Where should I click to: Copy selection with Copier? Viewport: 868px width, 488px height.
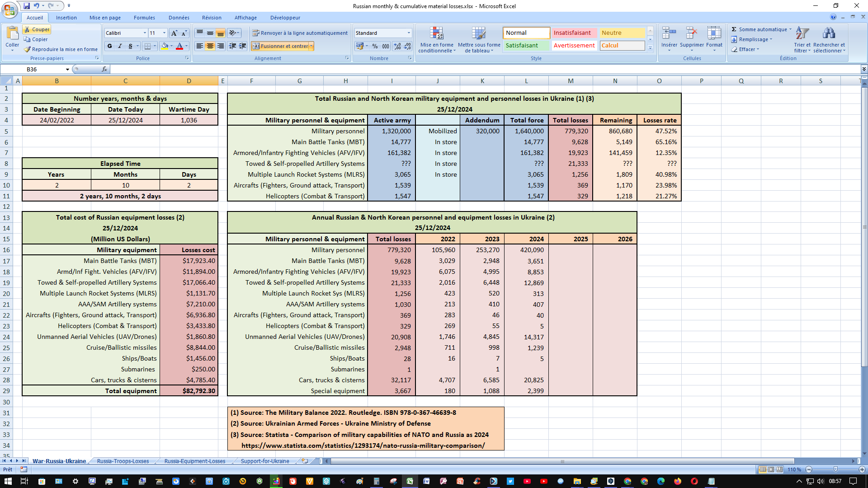point(36,39)
